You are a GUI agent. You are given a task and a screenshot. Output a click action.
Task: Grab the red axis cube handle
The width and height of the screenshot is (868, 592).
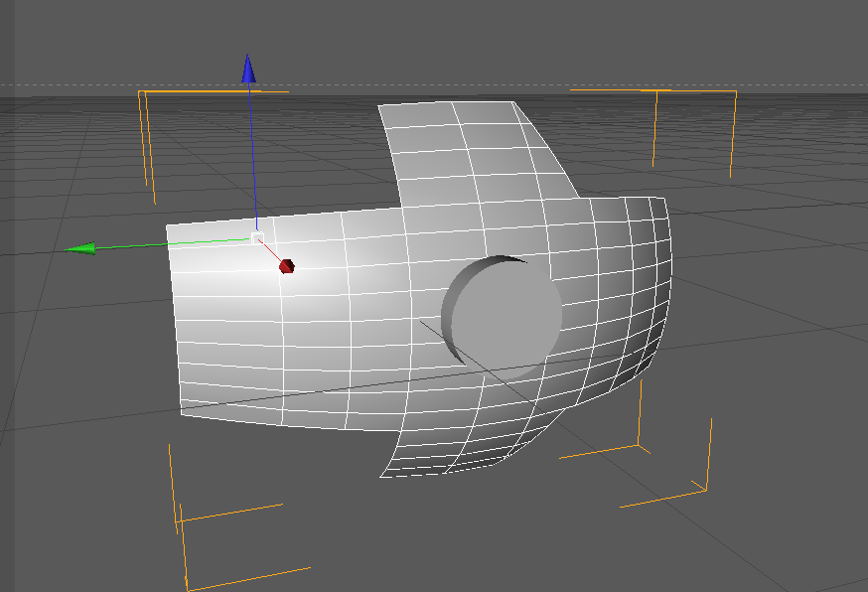(x=287, y=266)
